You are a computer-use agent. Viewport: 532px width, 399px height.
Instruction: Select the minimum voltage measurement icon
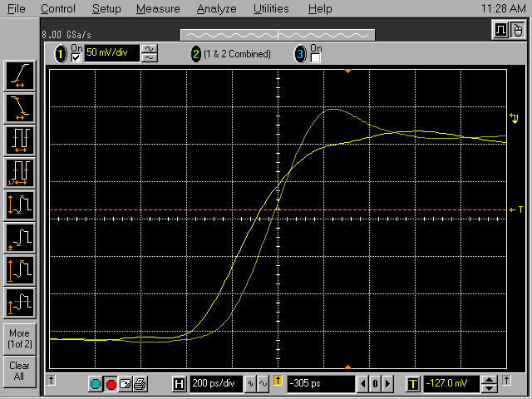click(20, 238)
